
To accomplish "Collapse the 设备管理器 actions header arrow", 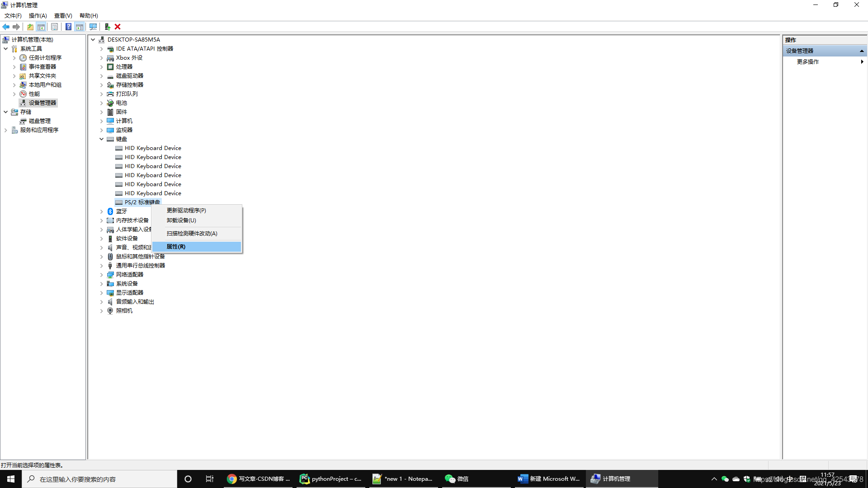I will point(862,51).
